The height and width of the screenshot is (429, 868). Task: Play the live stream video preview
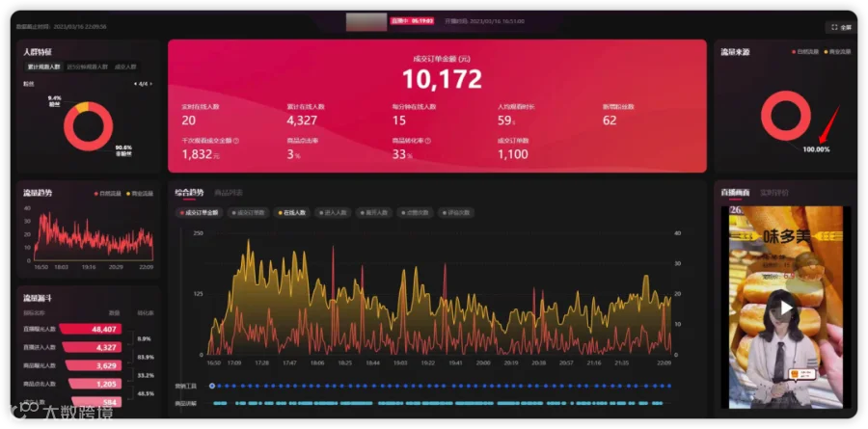787,308
